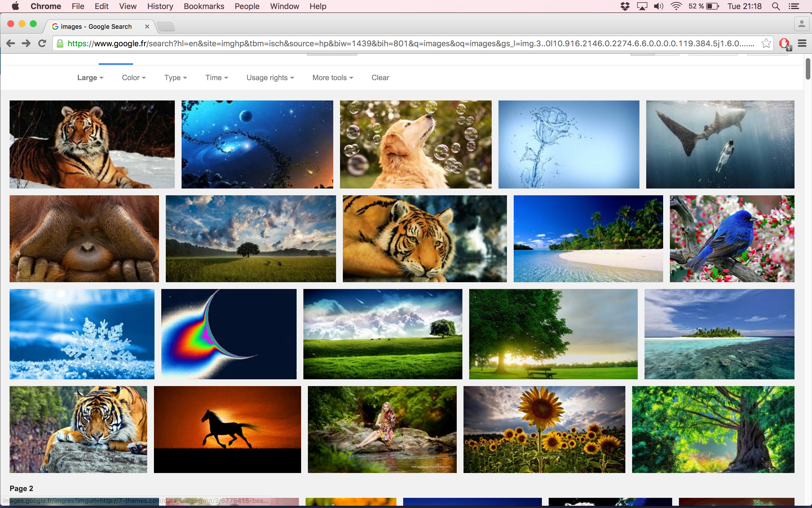Open the blue galaxy space image
The height and width of the screenshot is (508, 812).
tap(257, 144)
